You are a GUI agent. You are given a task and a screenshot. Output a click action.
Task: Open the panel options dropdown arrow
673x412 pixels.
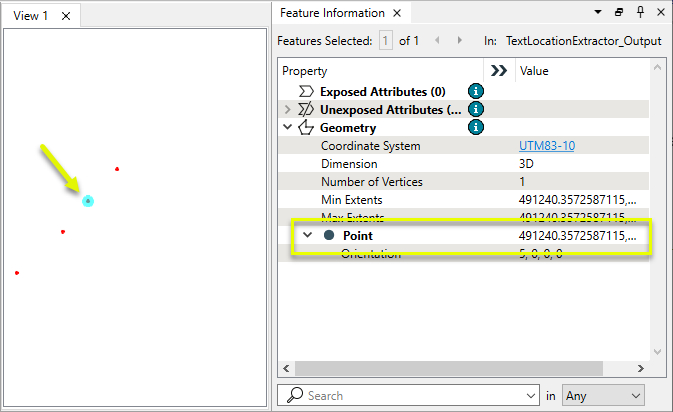[x=598, y=12]
